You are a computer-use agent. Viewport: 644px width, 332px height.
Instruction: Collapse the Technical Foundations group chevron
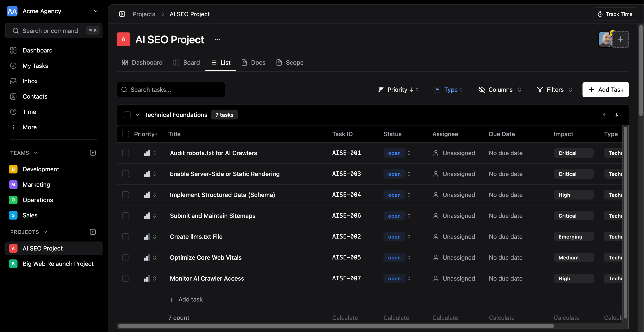[138, 115]
